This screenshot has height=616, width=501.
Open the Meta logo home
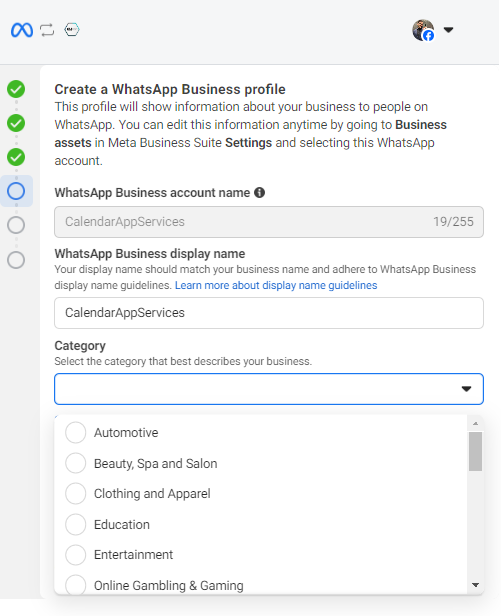[x=22, y=30]
